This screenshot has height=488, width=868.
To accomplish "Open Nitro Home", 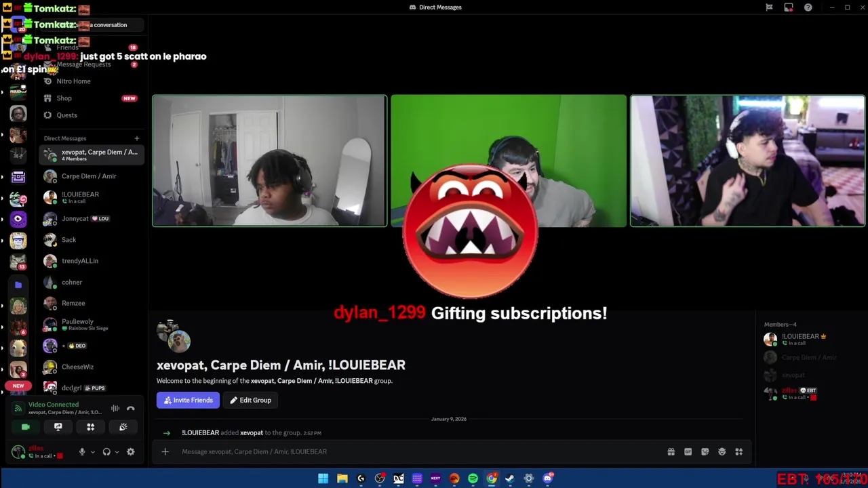I will tap(90, 81).
